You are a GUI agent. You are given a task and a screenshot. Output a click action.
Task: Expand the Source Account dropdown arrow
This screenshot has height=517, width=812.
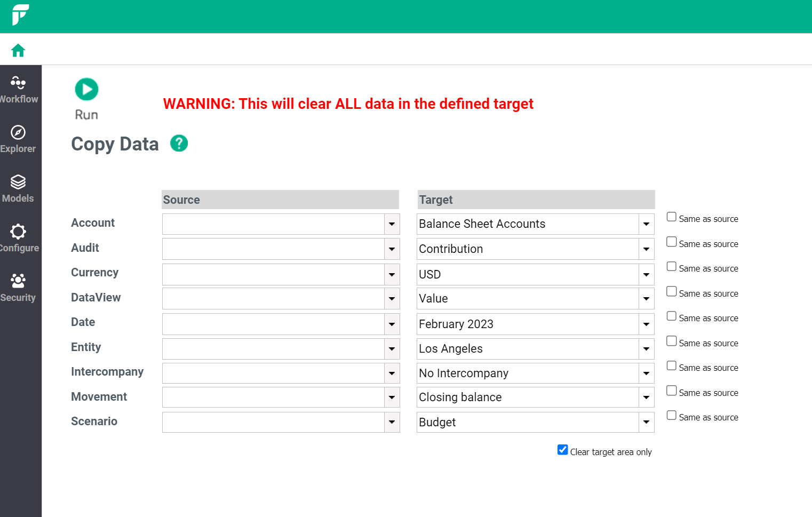(x=392, y=224)
